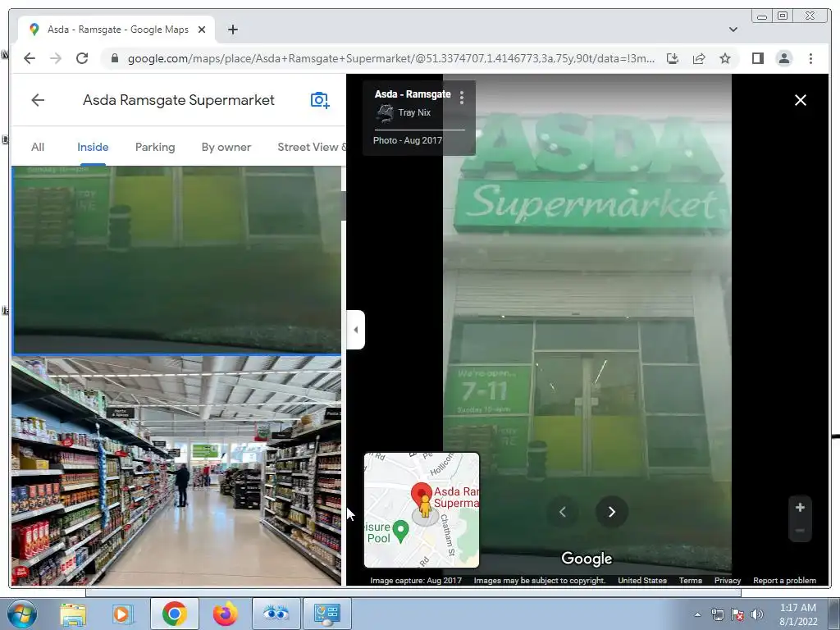
Task: Click the Google logo on the photo
Action: pyautogui.click(x=587, y=559)
